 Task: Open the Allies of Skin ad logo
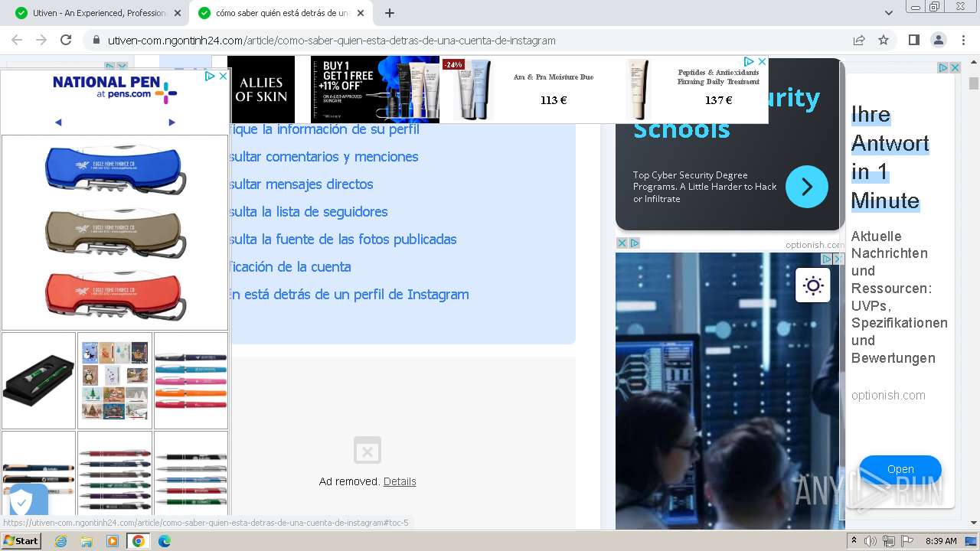[261, 90]
